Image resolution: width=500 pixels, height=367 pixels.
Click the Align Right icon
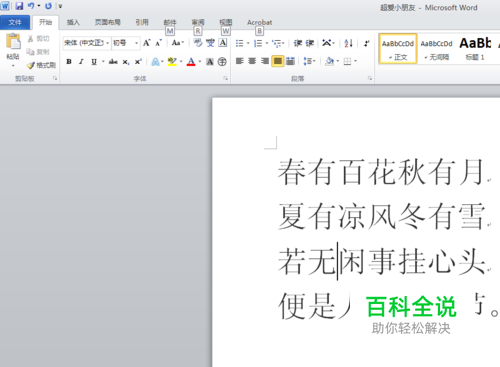pyautogui.click(x=265, y=61)
